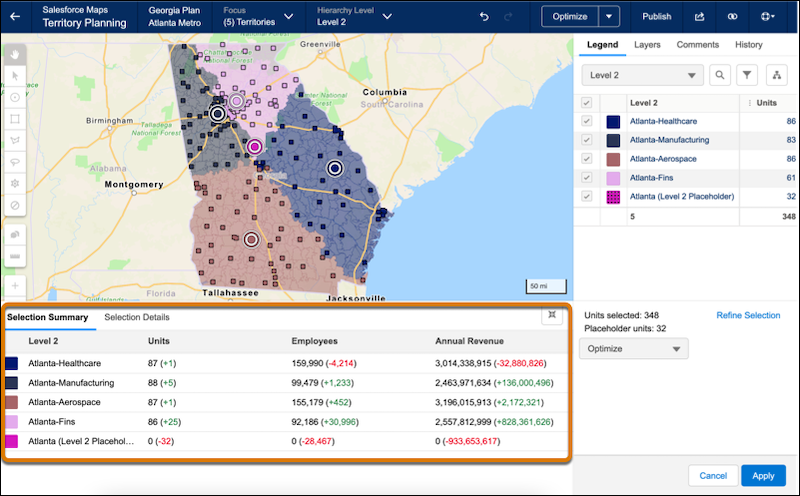
Task: Select the hand pan tool
Action: coord(15,54)
